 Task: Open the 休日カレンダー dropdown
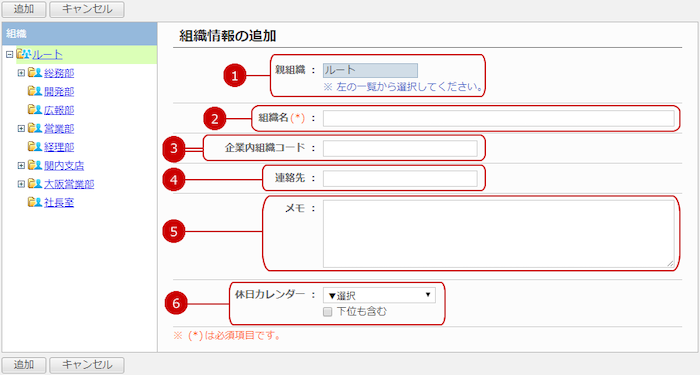(379, 295)
